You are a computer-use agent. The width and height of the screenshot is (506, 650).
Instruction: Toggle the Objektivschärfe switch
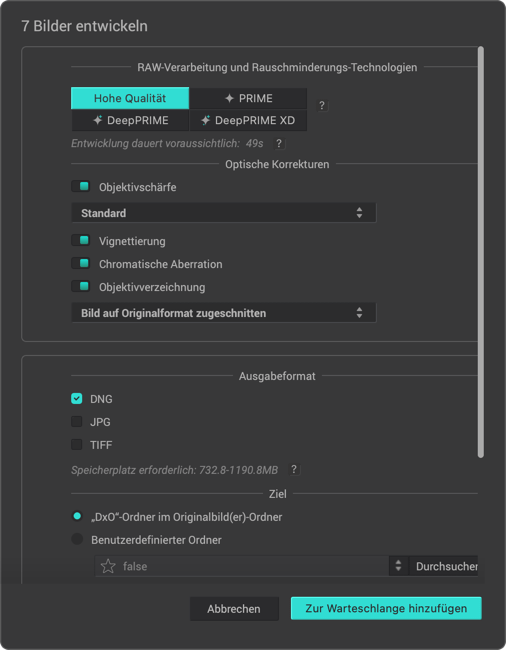(x=81, y=187)
